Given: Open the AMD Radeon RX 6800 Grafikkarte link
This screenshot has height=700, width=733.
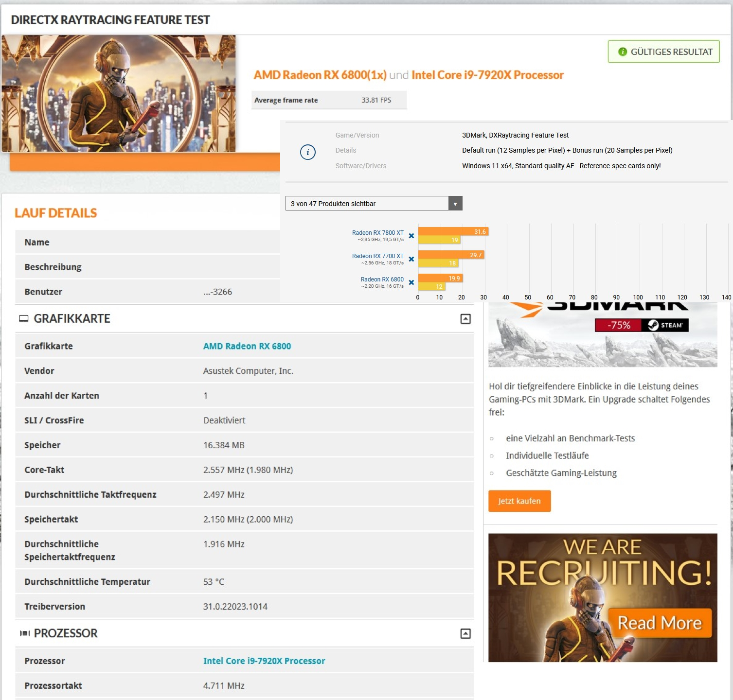Looking at the screenshot, I should (x=247, y=346).
